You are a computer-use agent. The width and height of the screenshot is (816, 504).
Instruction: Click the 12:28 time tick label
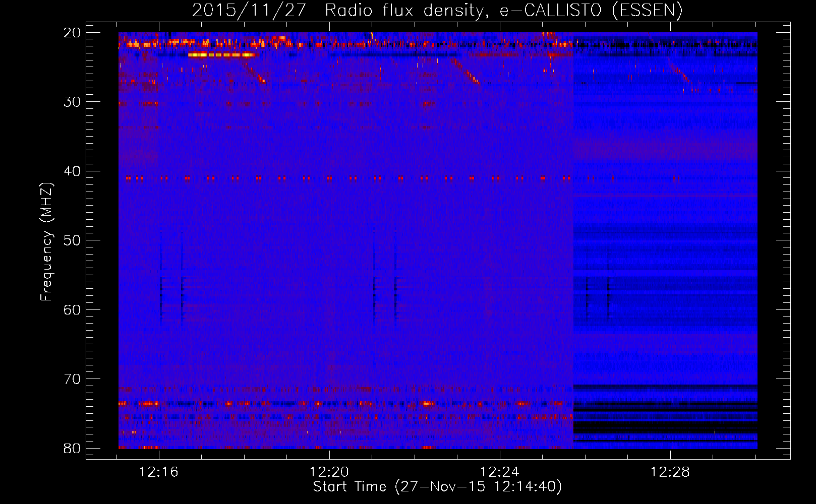tap(670, 472)
